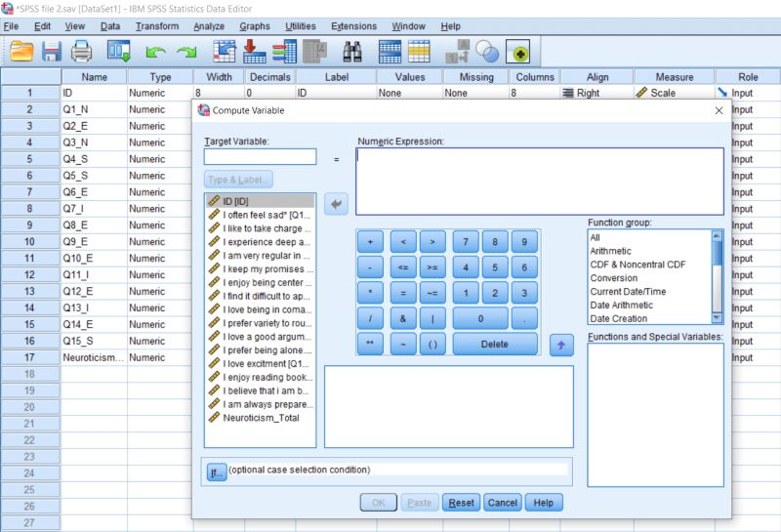Image resolution: width=781 pixels, height=532 pixels.
Task: Click the multiplication operator key
Action: coord(370,293)
